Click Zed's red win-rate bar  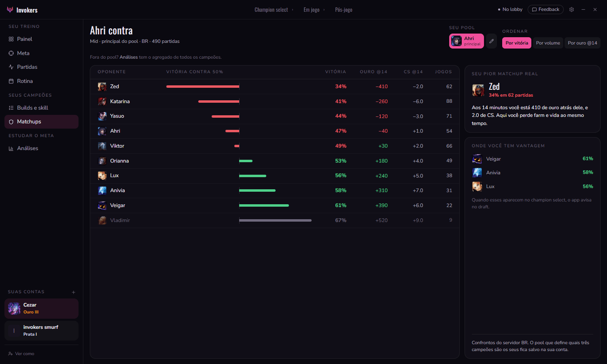click(x=203, y=87)
